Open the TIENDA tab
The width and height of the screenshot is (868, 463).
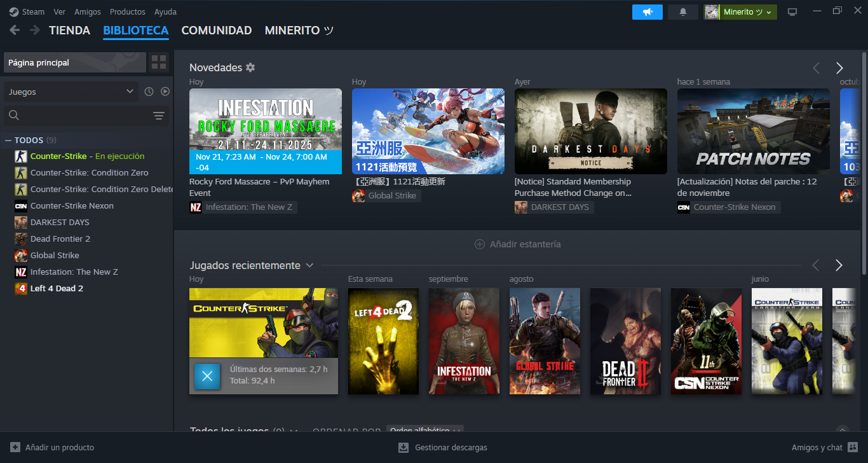click(69, 31)
